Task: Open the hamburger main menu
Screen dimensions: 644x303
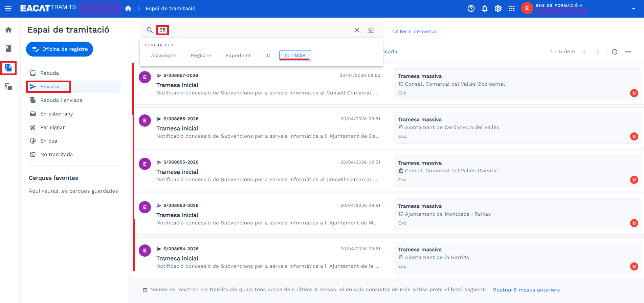Action: coord(8,8)
